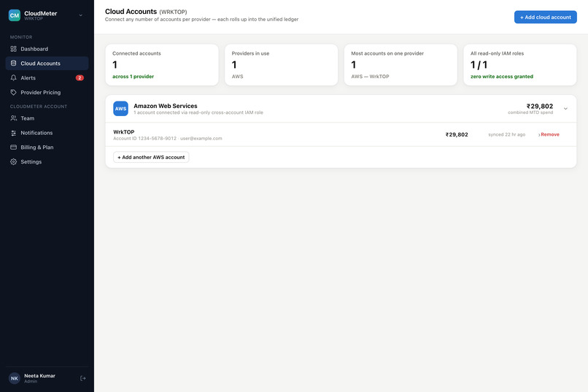Click the Notifications sliders icon
This screenshot has width=588, height=392.
14,133
